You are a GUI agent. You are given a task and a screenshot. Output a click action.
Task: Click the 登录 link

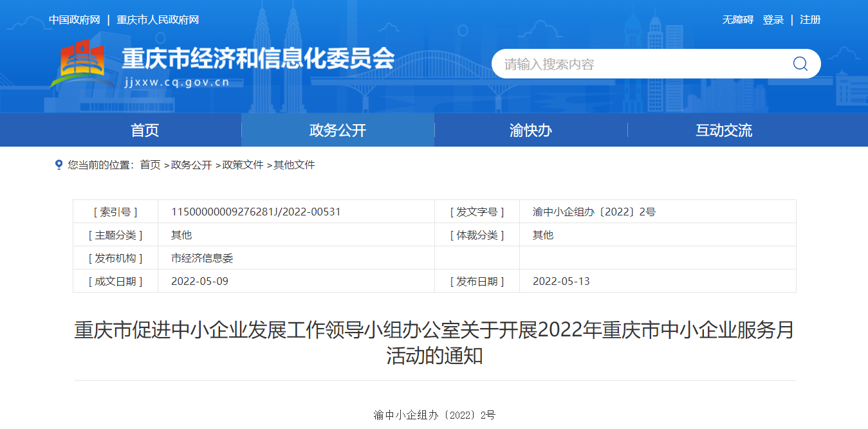click(773, 20)
